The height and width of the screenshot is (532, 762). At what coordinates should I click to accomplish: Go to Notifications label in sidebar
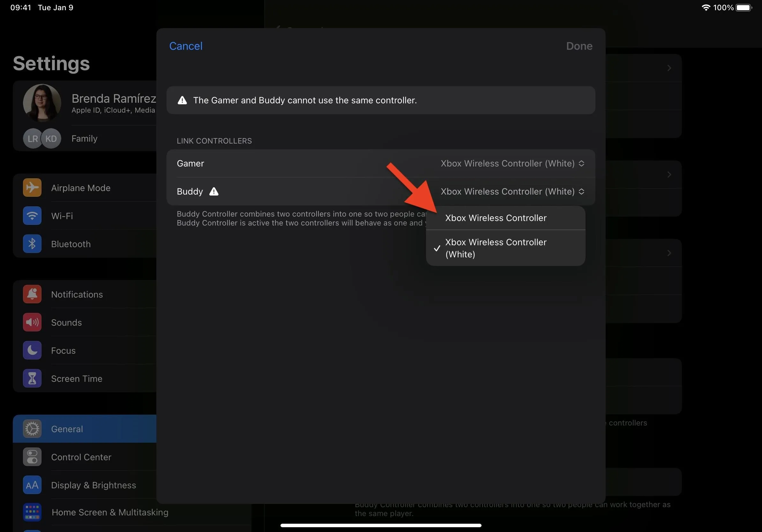tap(77, 294)
